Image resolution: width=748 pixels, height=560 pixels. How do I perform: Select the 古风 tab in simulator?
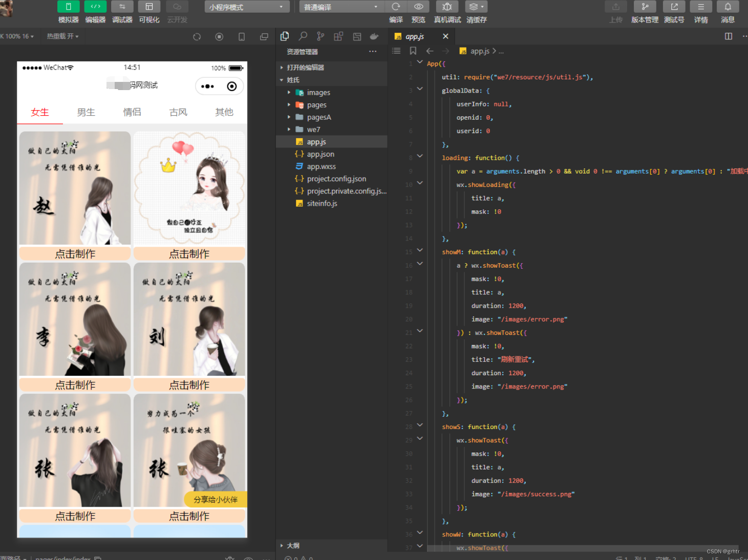(178, 112)
